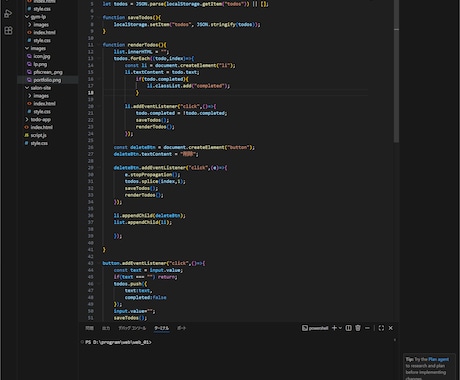Maximize the terminal panel size
Viewport: 460px width, 380px height.
click(381, 328)
